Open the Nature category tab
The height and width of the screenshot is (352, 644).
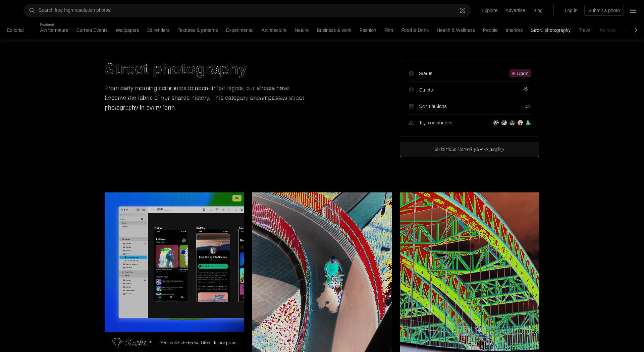(302, 30)
